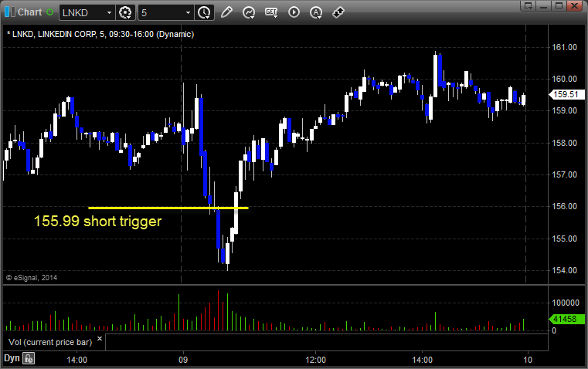588x369 pixels.
Task: Maximize the Chart window
Action: coord(559,5)
